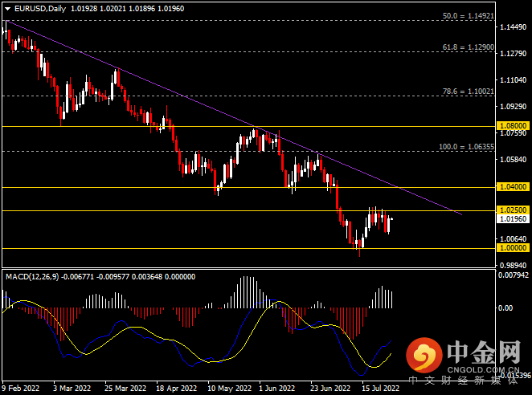Select the 1.08000 horizontal line price label
Viewport: 532px width, 395px height.
(514, 126)
